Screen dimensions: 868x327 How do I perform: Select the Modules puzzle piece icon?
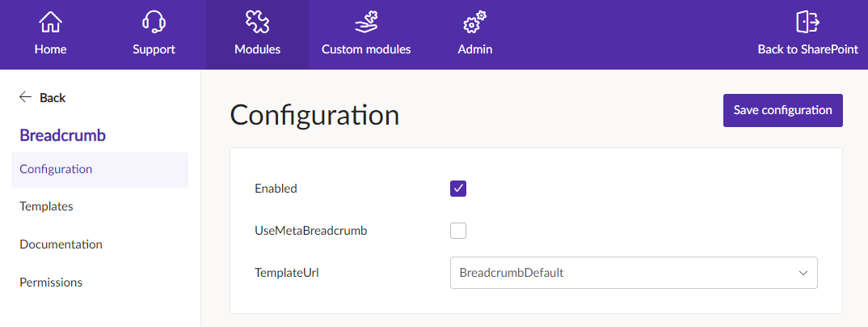(x=258, y=22)
